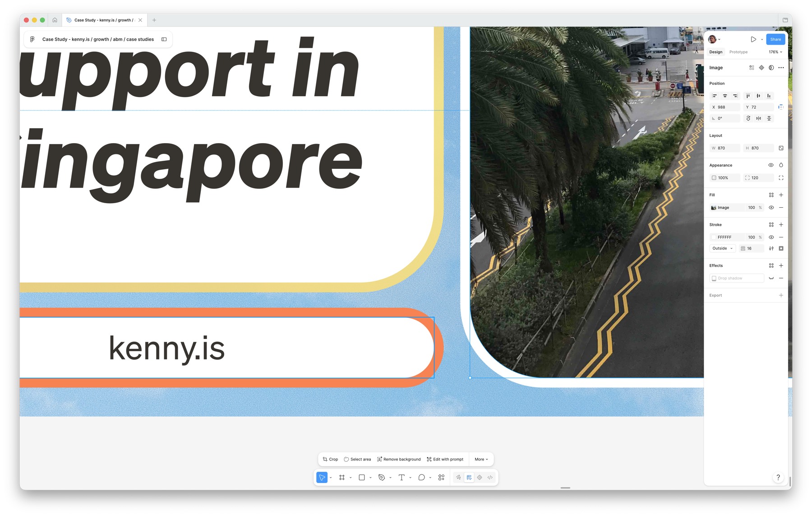Image resolution: width=812 pixels, height=516 pixels.
Task: Click the opacity 100% field in Appearance
Action: [x=725, y=178]
